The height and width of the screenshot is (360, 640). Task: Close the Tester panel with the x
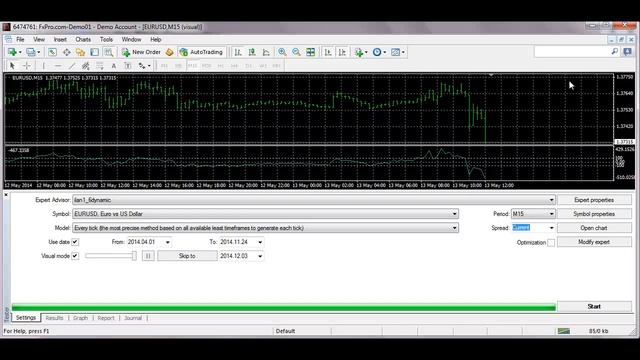[6, 195]
